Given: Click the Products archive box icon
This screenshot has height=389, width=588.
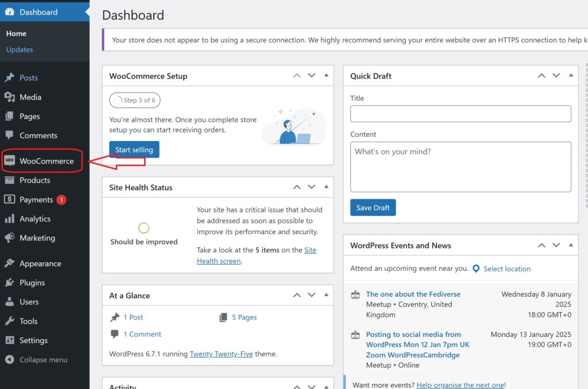Looking at the screenshot, I should pyautogui.click(x=10, y=180).
